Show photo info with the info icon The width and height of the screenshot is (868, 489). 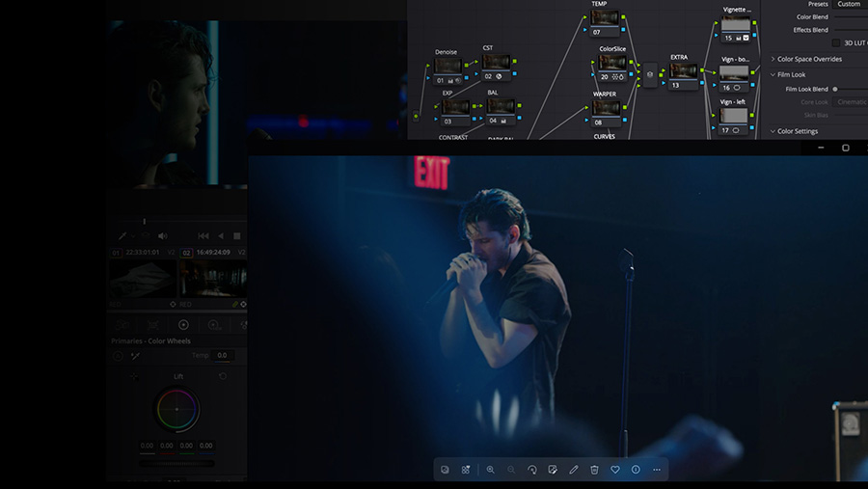pyautogui.click(x=636, y=470)
